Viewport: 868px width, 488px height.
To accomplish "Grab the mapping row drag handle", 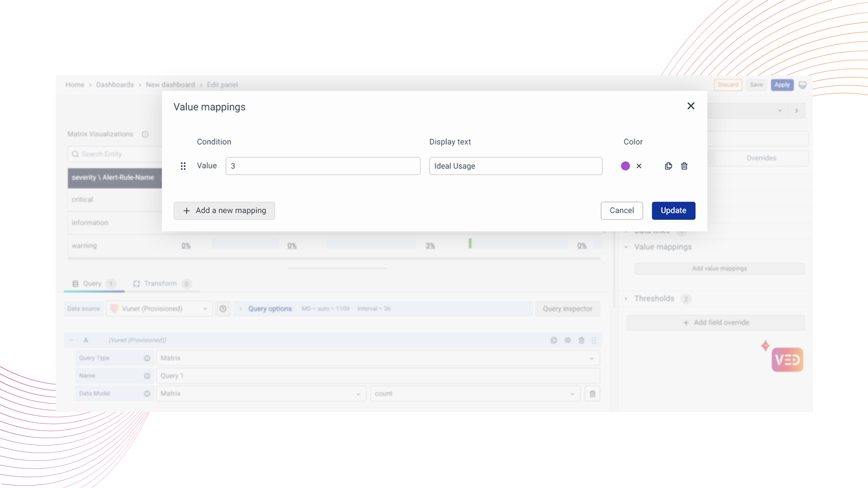I will tap(183, 166).
